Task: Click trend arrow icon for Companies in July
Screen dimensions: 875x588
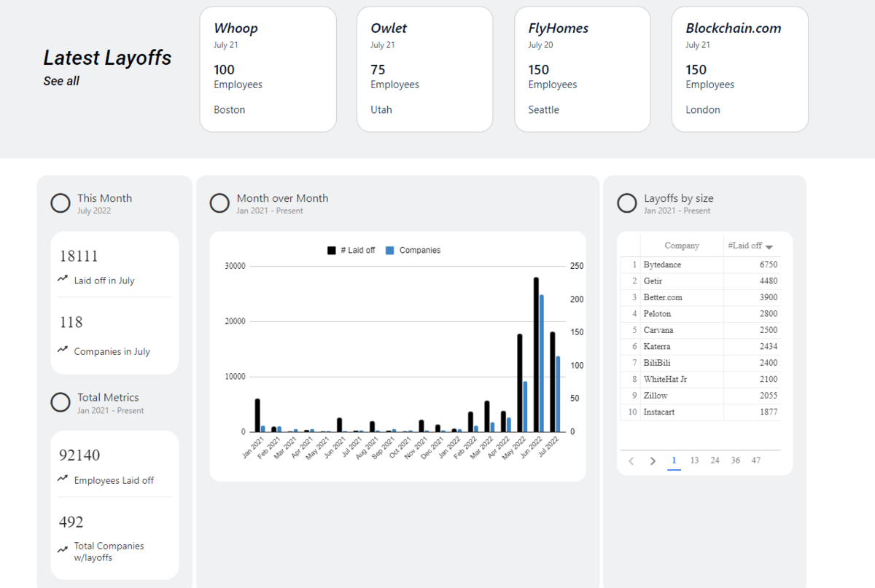Action: 63,350
